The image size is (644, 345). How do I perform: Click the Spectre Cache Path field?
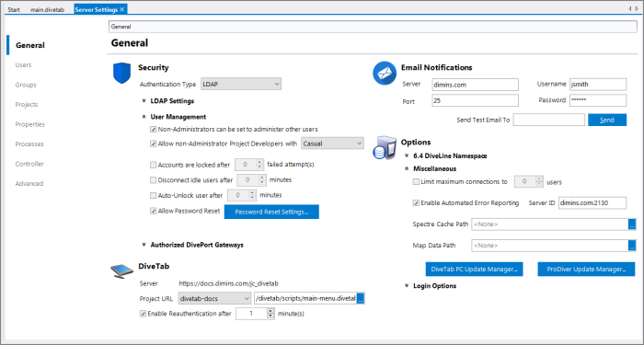click(549, 224)
